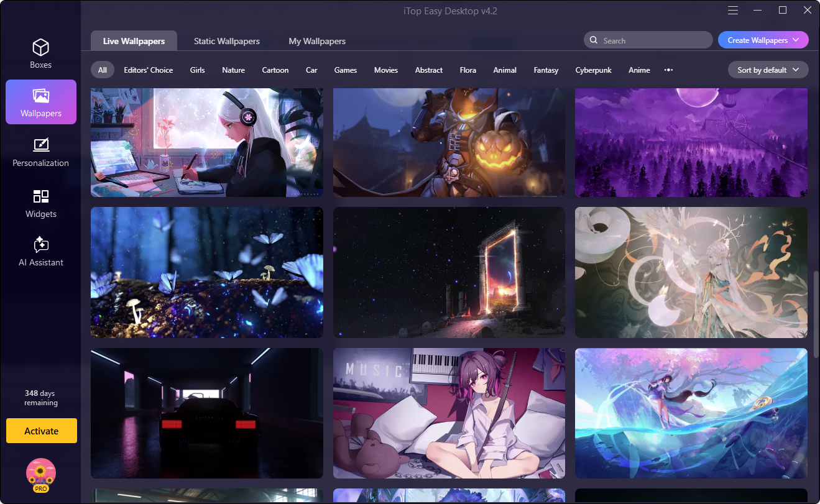Filter by Editors' Choice category
Image resolution: width=820 pixels, height=504 pixels.
[x=149, y=70]
